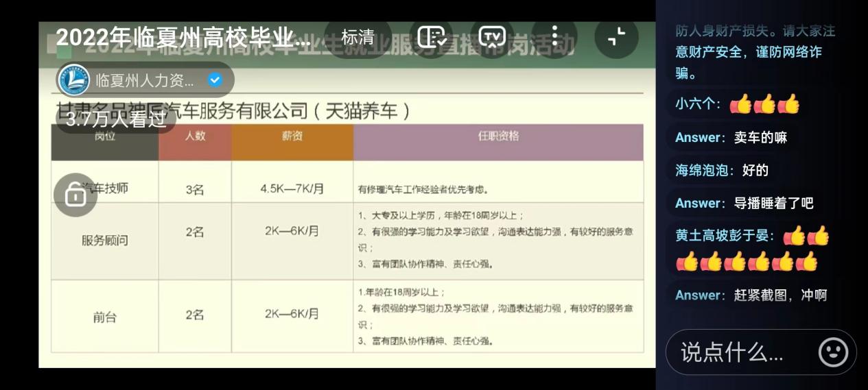Toggle the screen lock padlock

point(75,195)
